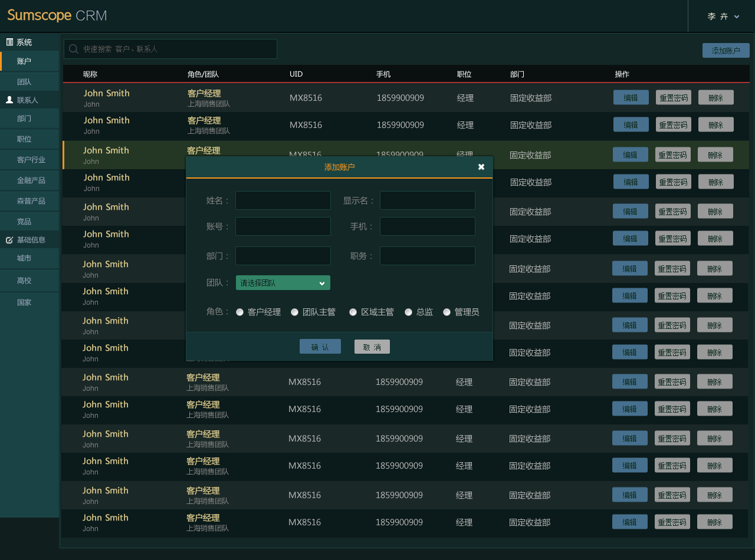Close the 添加账户 dialog with X
755x560 pixels.
(x=481, y=167)
